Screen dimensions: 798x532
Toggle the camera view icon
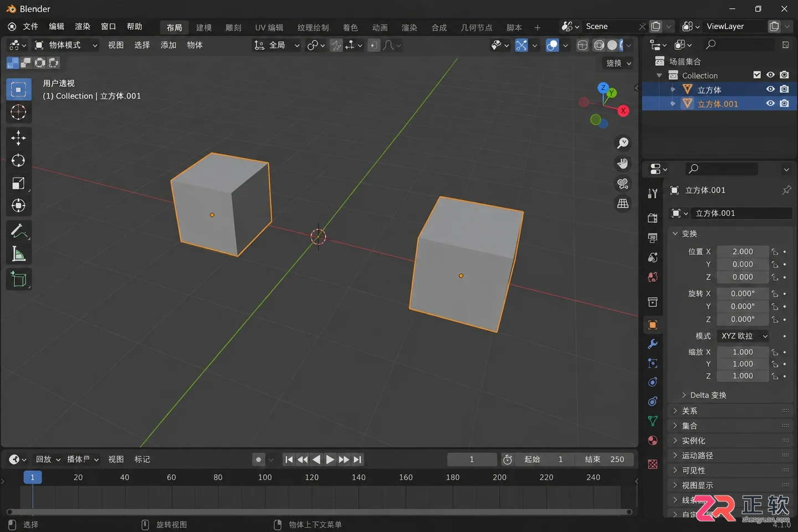(623, 183)
